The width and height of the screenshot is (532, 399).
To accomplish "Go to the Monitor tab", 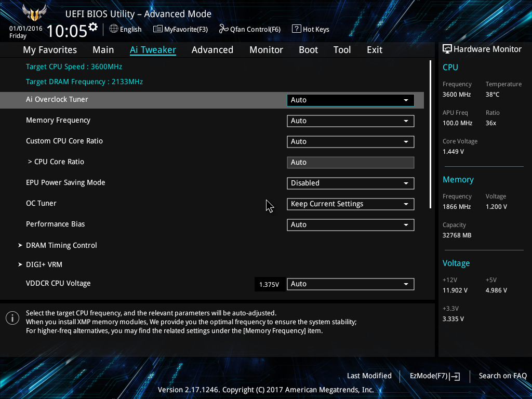I will (266, 50).
